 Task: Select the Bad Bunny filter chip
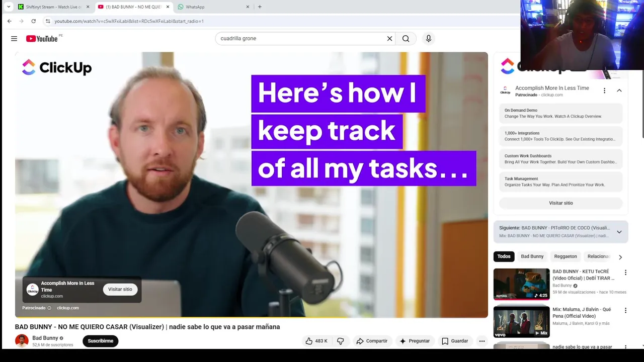coord(532,256)
